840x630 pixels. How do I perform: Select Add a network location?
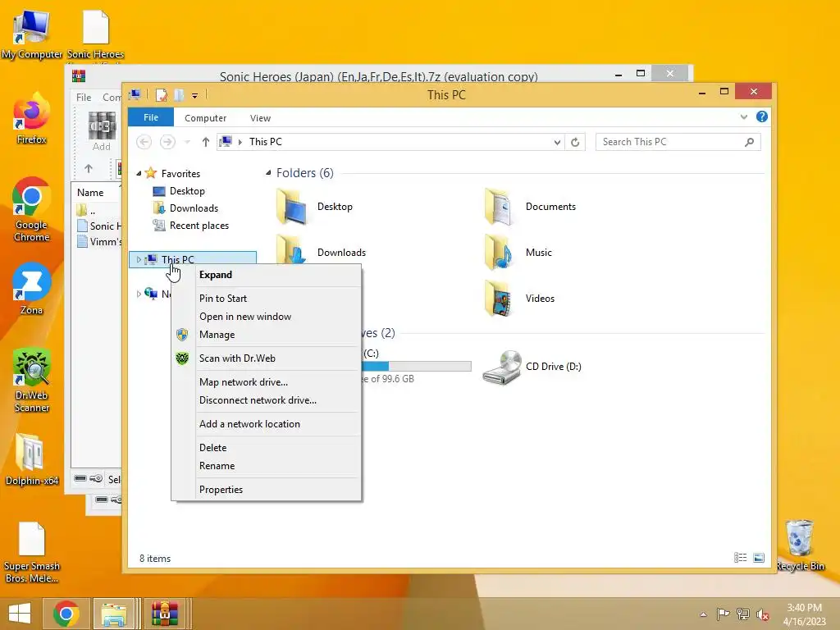click(x=267, y=424)
